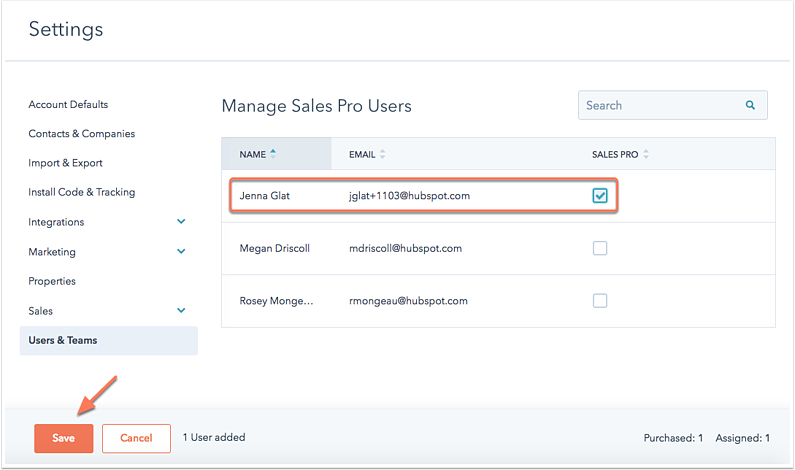This screenshot has width=795, height=470.
Task: Focus the Search users field
Action: coord(672,105)
